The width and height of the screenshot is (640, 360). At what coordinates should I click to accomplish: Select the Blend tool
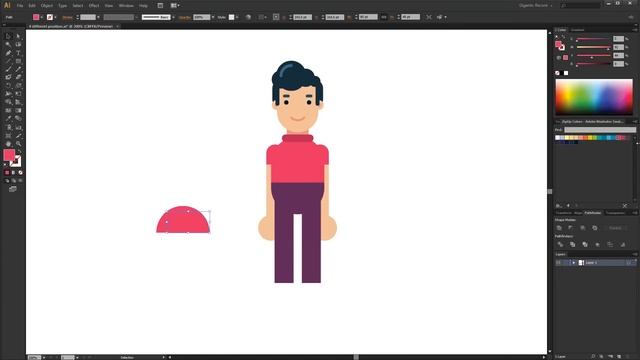pyautogui.click(x=18, y=119)
